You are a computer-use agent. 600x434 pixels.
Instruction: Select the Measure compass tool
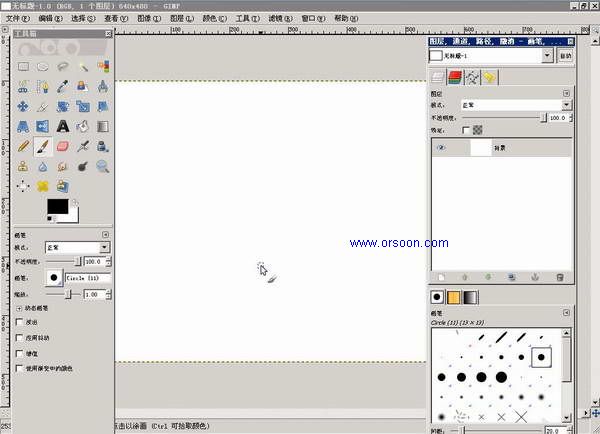103,86
